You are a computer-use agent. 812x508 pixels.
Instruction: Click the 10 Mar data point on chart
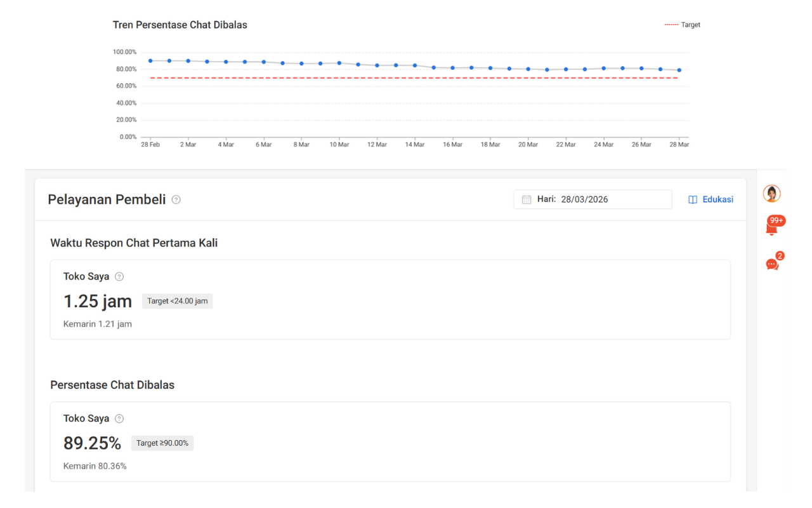[339, 63]
